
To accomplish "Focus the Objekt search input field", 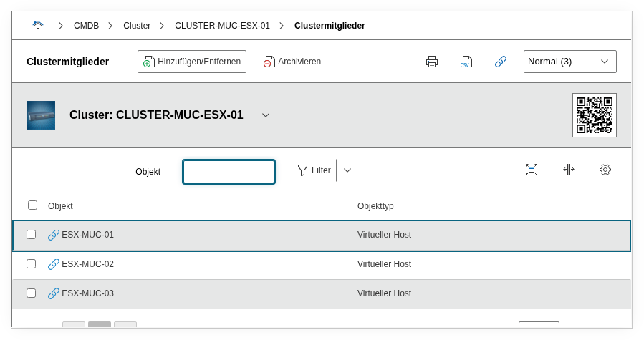I will 229,172.
